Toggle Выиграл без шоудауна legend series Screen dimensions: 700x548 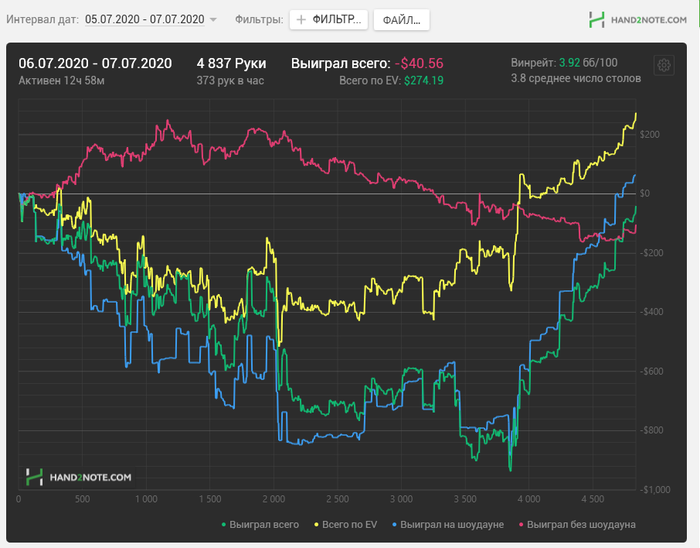coord(577,525)
